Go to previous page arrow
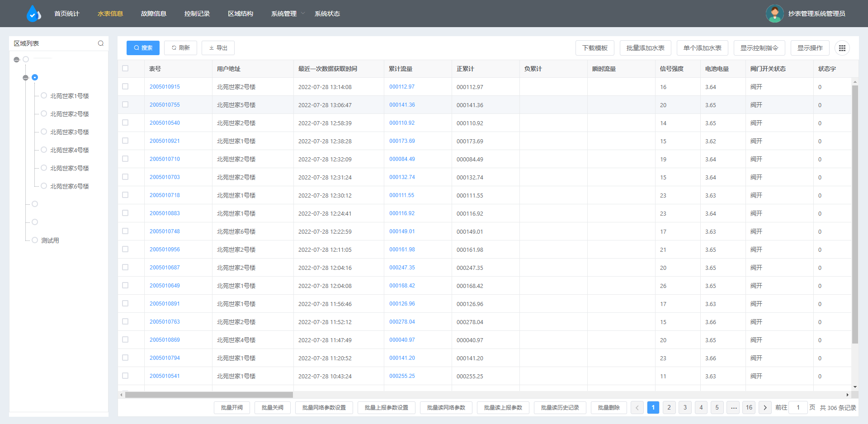The height and width of the screenshot is (424, 868). pyautogui.click(x=637, y=407)
